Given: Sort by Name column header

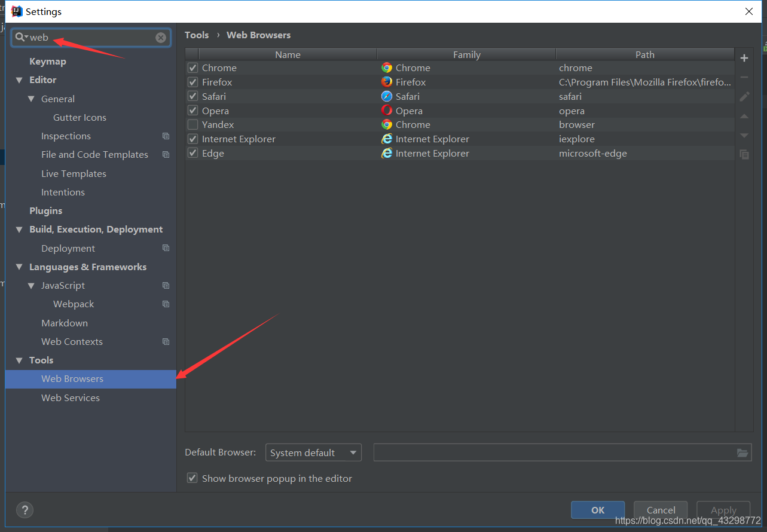Looking at the screenshot, I should coord(288,54).
